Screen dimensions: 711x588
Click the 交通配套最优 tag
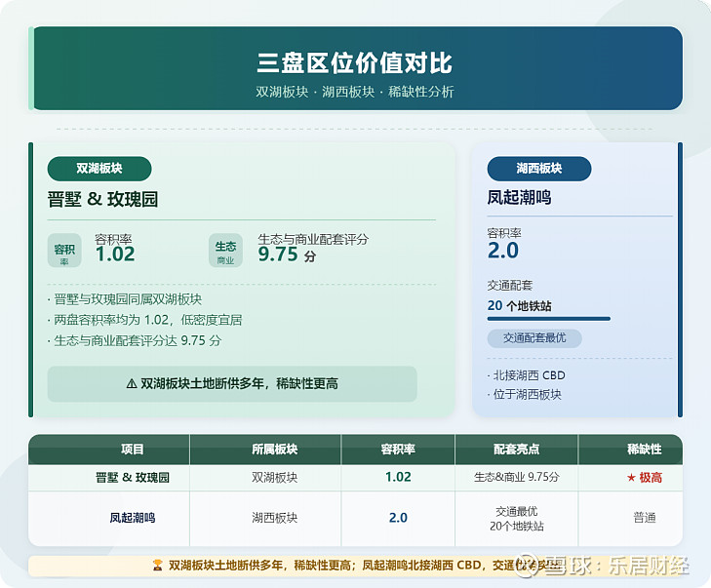(x=534, y=338)
